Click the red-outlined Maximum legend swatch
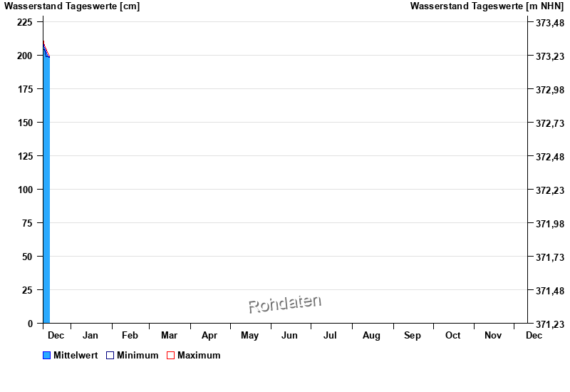The width and height of the screenshot is (570, 392). click(170, 356)
